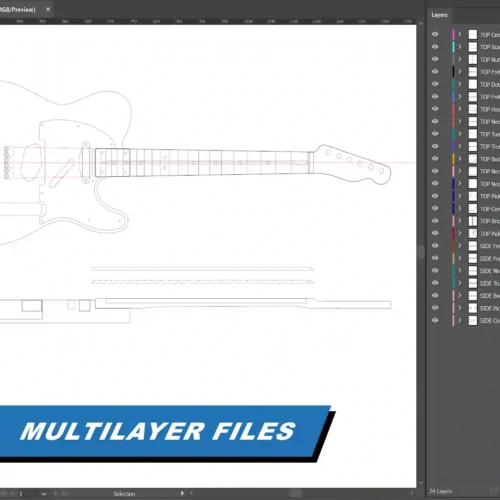Select the TOP Sca layer name

pos(490,47)
